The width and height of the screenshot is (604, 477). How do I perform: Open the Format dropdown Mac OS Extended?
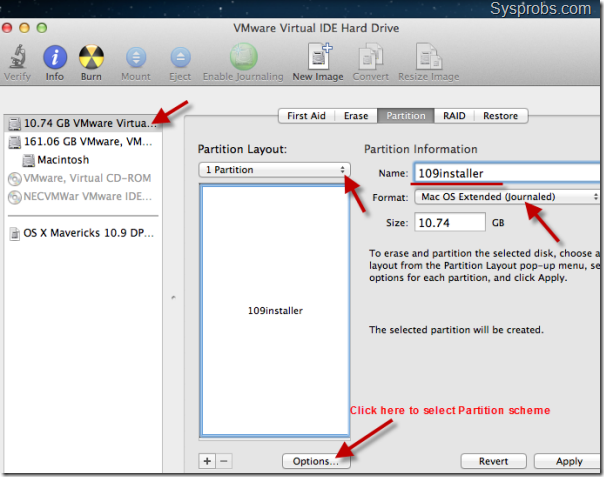[x=507, y=197]
